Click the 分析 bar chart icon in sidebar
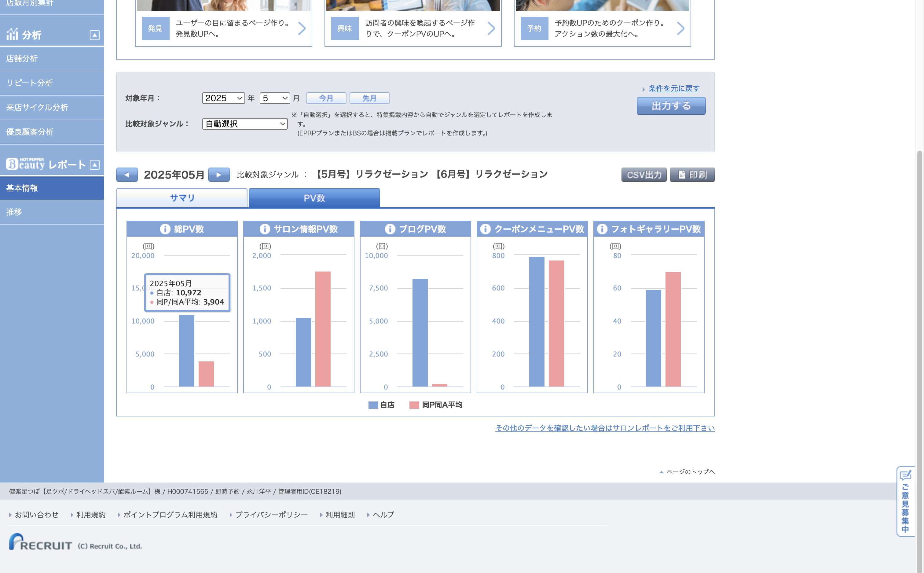The height and width of the screenshot is (573, 924). click(13, 34)
